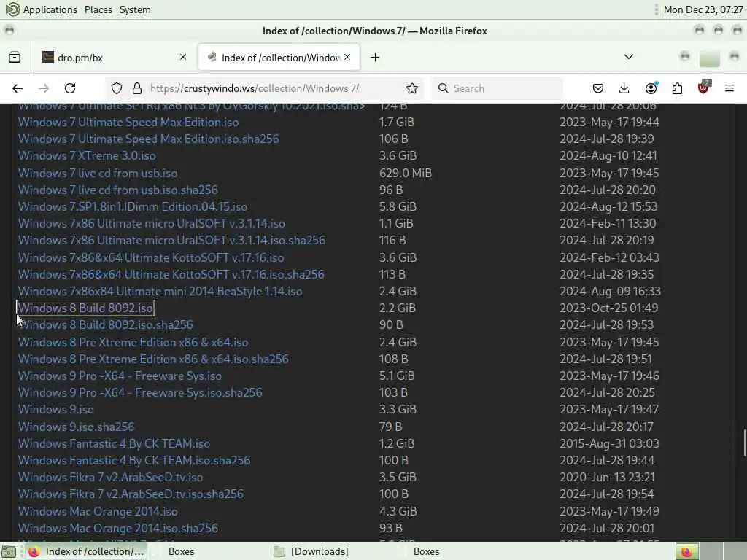The image size is (747, 560).
Task: Click the Firefox icon in bottom-right tray
Action: [x=686, y=552]
